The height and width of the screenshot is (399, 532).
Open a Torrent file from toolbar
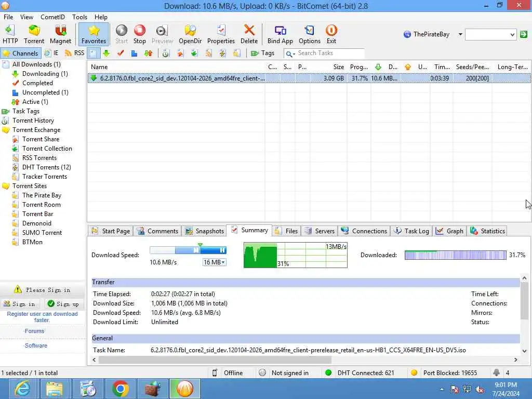pyautogui.click(x=34, y=34)
